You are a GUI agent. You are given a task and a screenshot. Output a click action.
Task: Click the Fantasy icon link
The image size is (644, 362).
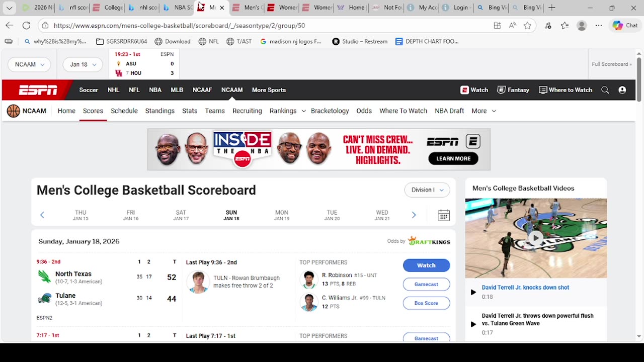(x=513, y=90)
